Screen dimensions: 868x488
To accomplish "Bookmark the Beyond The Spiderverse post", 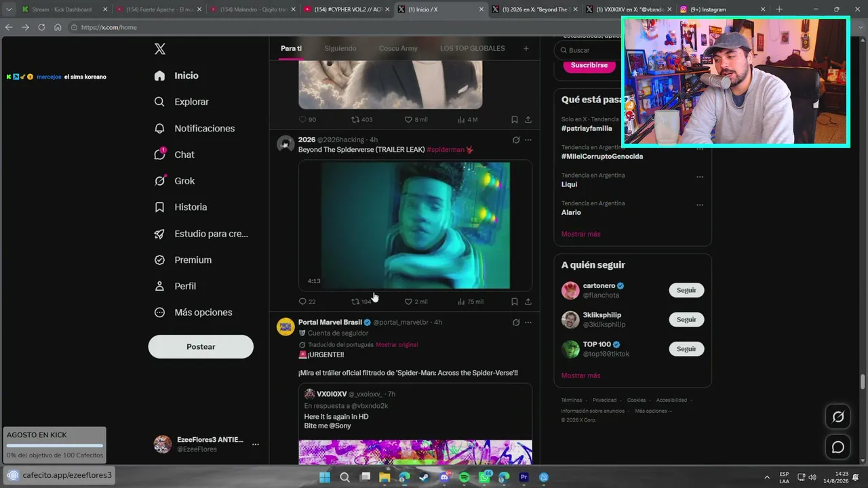I will (x=515, y=302).
